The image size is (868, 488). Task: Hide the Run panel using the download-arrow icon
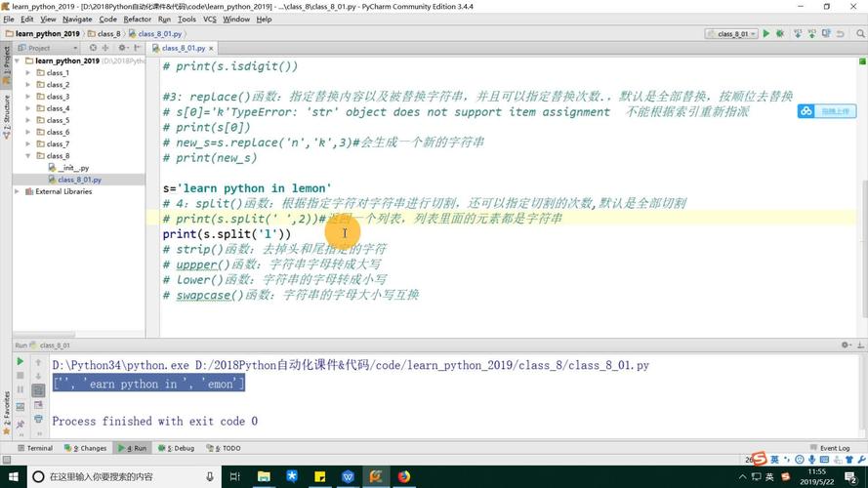point(860,345)
